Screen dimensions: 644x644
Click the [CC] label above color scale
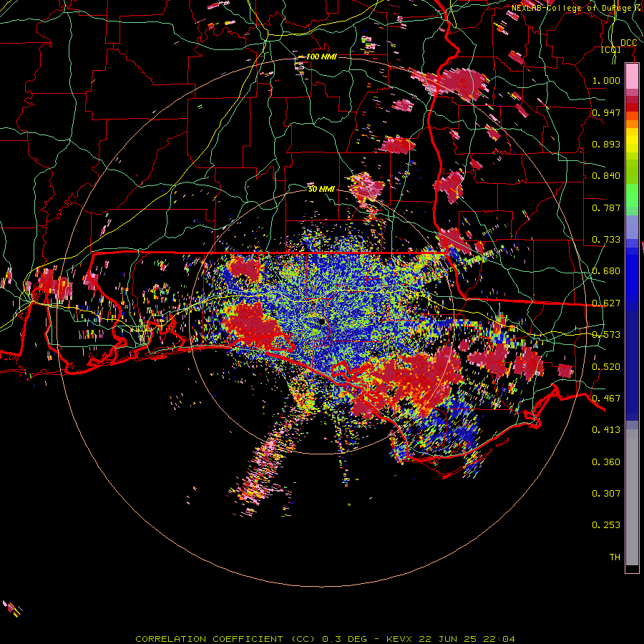(611, 49)
